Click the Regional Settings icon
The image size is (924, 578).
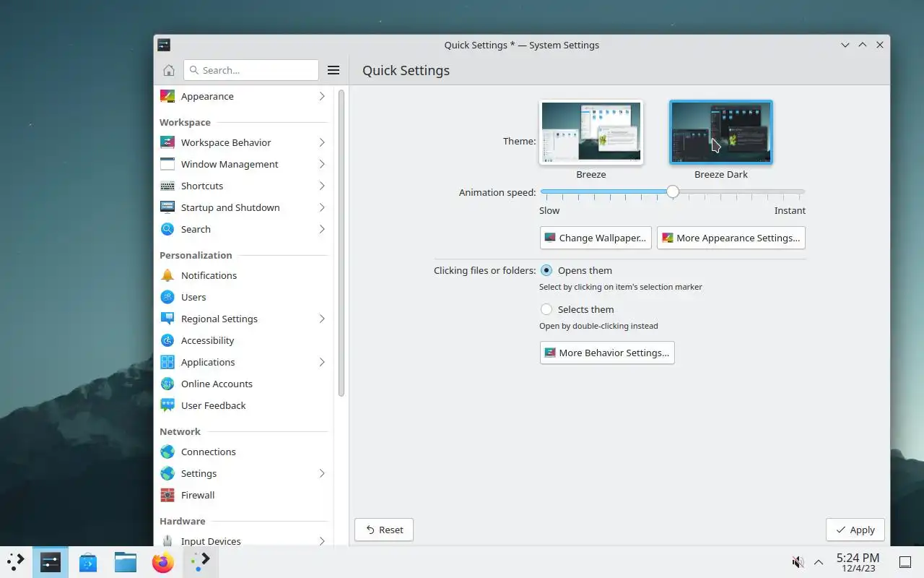[x=167, y=319]
